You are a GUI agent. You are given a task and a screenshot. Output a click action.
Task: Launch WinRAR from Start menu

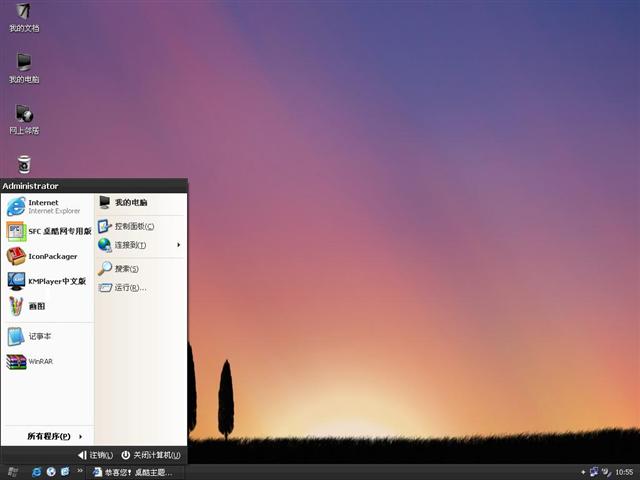tap(48, 361)
